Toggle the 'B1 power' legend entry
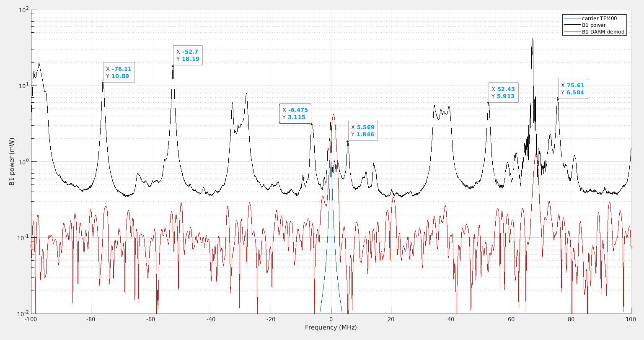 point(594,25)
